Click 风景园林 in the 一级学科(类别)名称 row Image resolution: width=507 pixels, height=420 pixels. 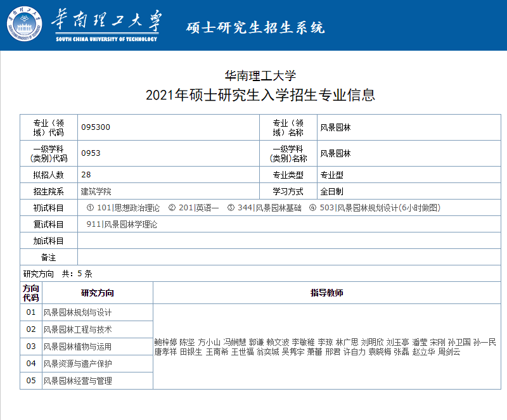pyautogui.click(x=336, y=153)
